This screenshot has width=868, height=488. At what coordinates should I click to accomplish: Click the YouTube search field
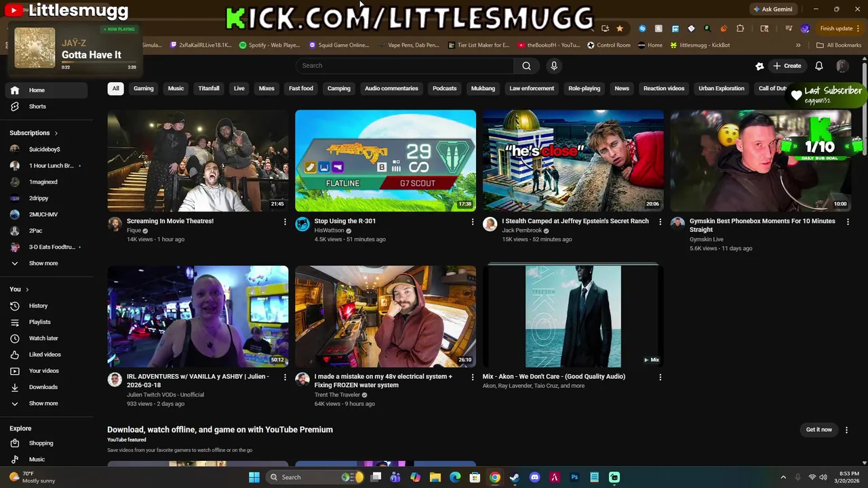click(405, 66)
